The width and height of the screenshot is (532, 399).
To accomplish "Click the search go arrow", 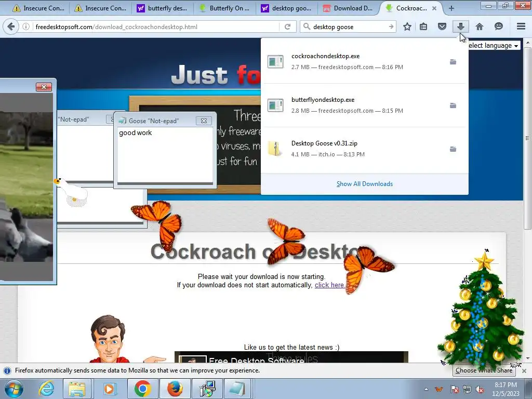I will click(391, 26).
